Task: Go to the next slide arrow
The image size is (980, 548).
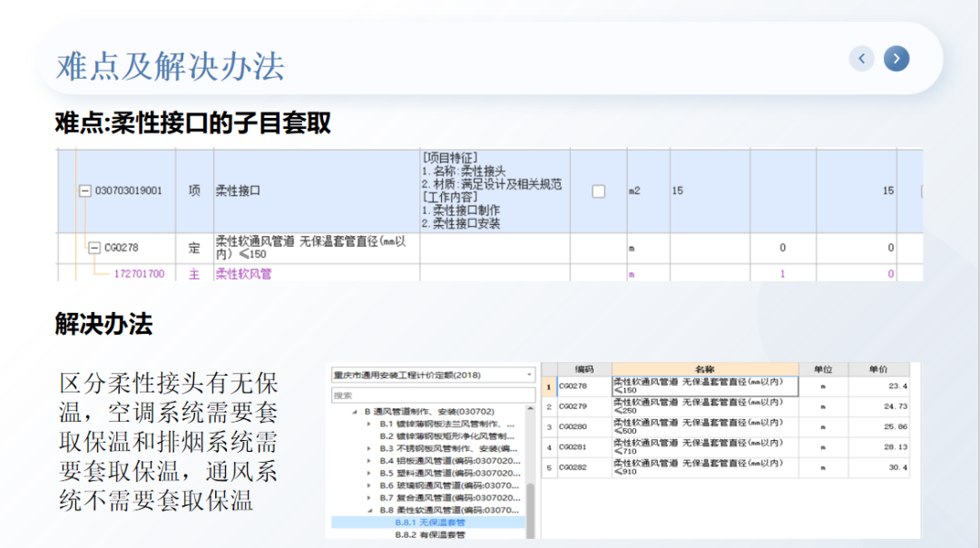Action: (896, 59)
